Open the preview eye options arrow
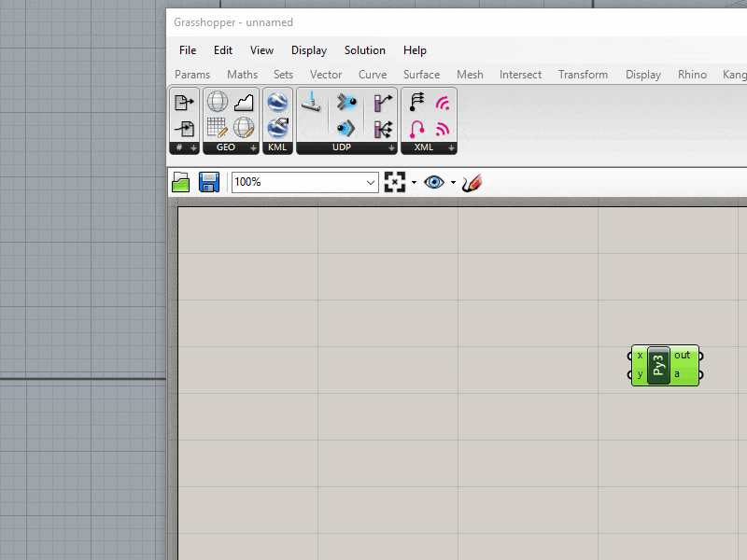Image resolution: width=747 pixels, height=560 pixels. (453, 182)
